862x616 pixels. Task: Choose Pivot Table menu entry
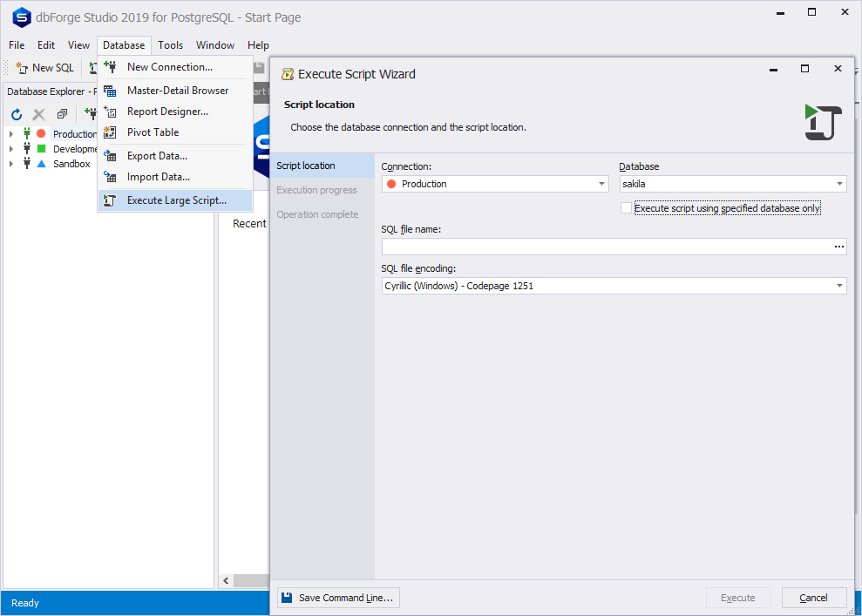coord(175,132)
